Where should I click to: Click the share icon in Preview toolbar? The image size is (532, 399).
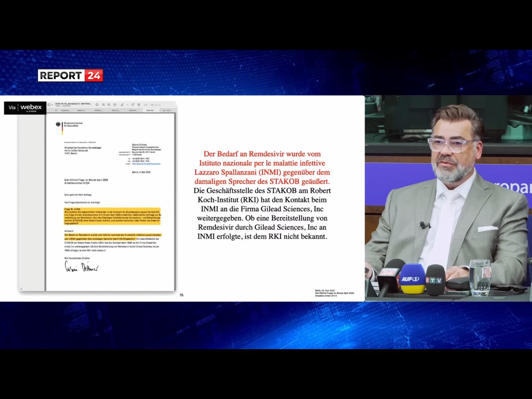click(115, 105)
